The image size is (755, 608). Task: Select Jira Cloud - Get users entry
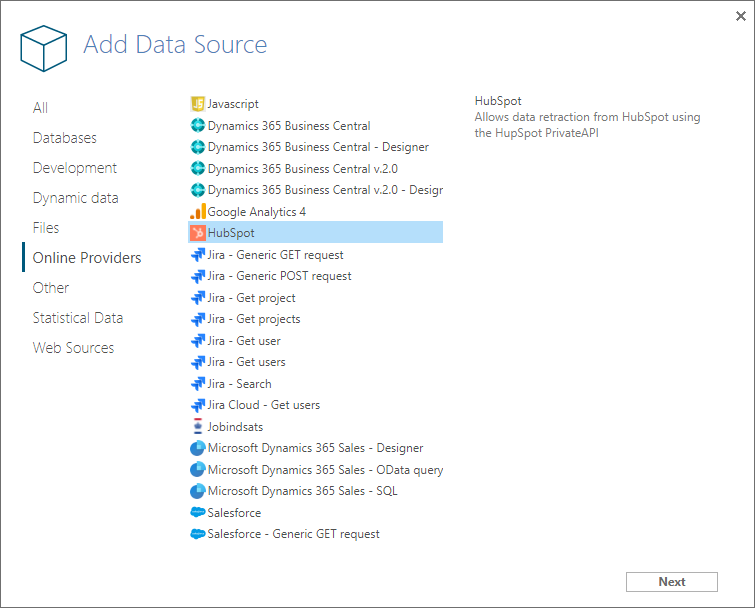315,405
